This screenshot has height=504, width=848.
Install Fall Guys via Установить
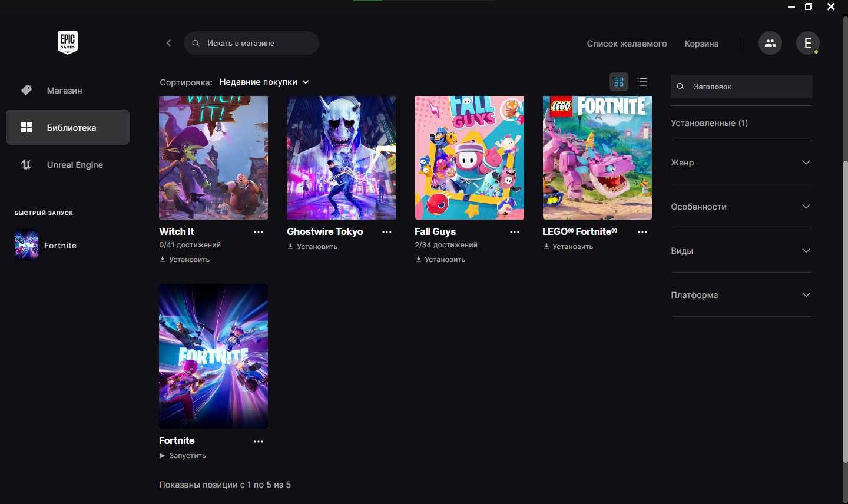(440, 260)
